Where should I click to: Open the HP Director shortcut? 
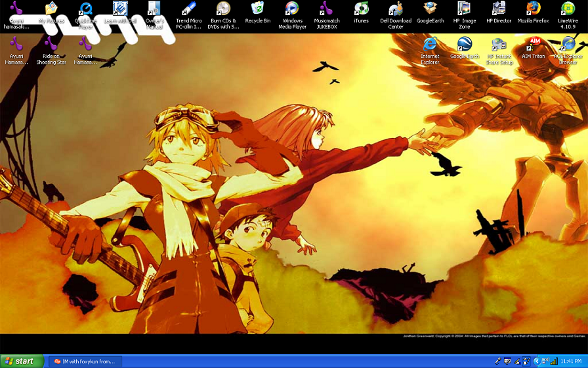[499, 12]
